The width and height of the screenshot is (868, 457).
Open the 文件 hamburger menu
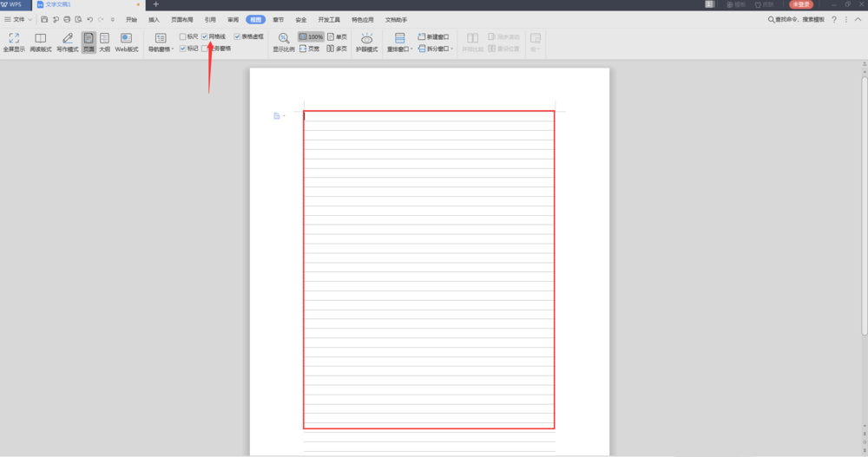click(8, 19)
